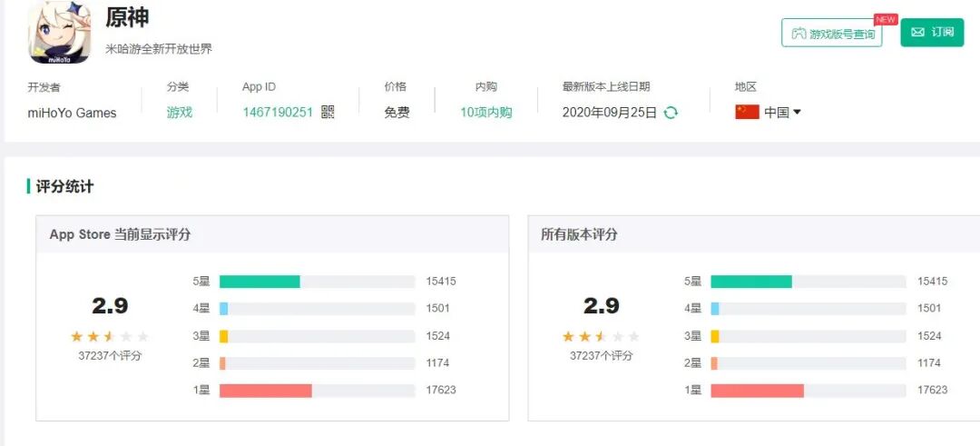Open the 原神 app icon thumbnail
Viewport: 980px width, 446px height.
pos(59,31)
